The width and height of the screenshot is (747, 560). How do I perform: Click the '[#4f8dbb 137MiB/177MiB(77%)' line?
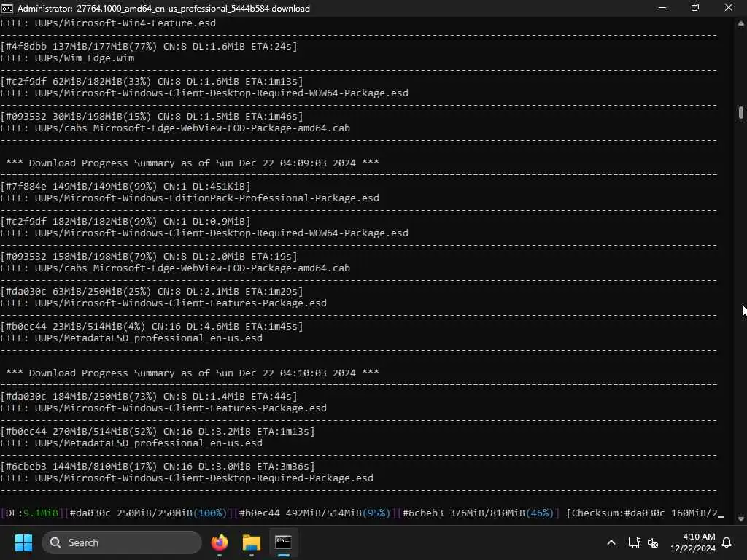(149, 46)
